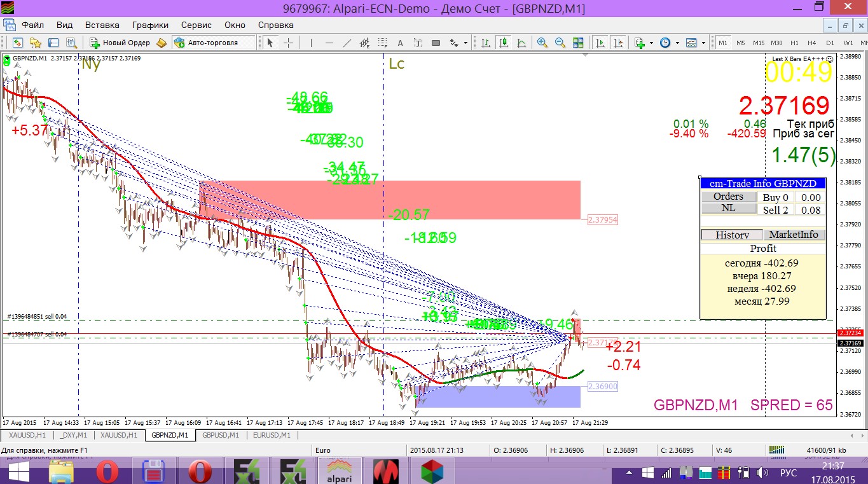Image resolution: width=868 pixels, height=484 pixels.
Task: Zoom in on the chart
Action: click(542, 43)
